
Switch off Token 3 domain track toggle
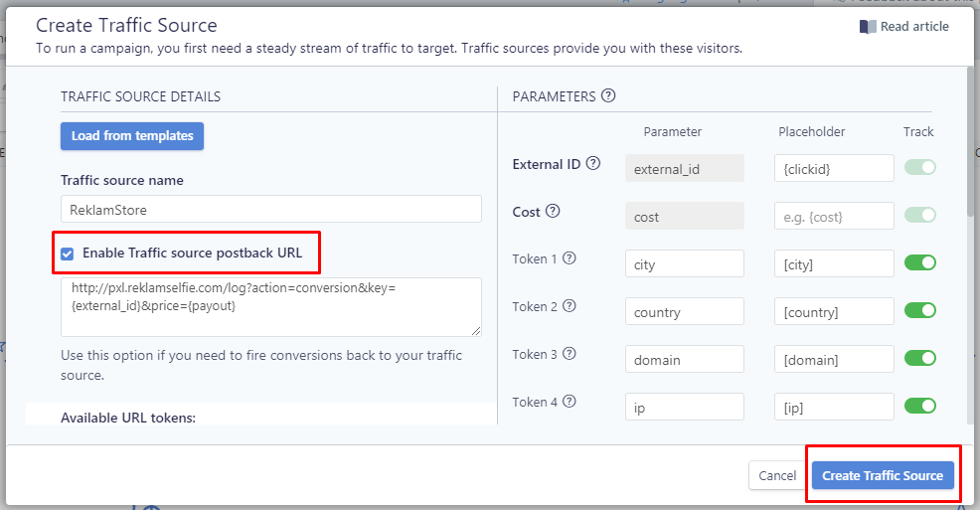pos(920,358)
